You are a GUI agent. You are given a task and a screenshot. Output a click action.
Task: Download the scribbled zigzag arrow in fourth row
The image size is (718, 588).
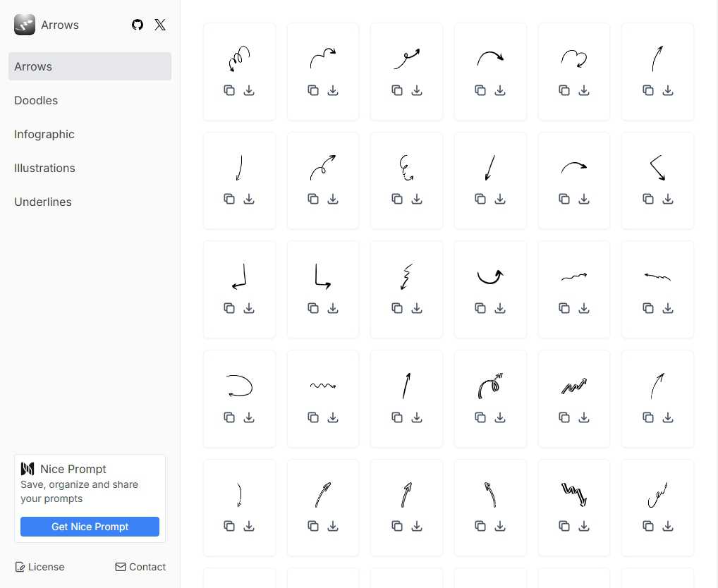(584, 417)
